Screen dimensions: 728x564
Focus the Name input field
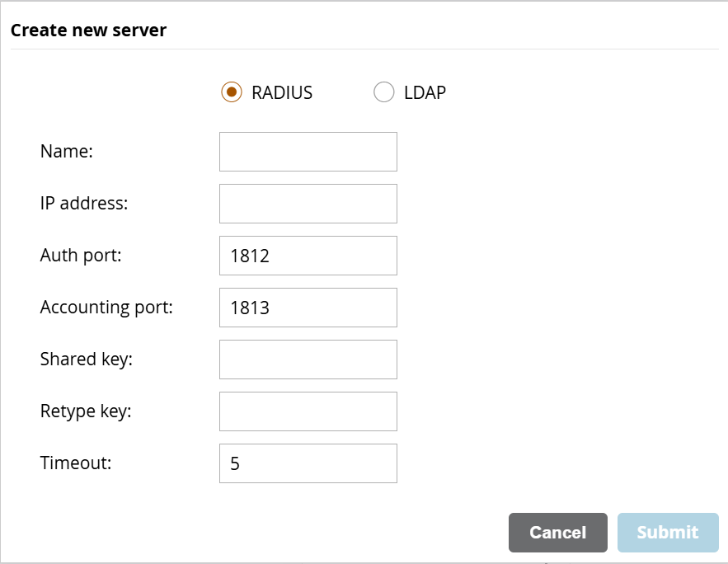[308, 152]
